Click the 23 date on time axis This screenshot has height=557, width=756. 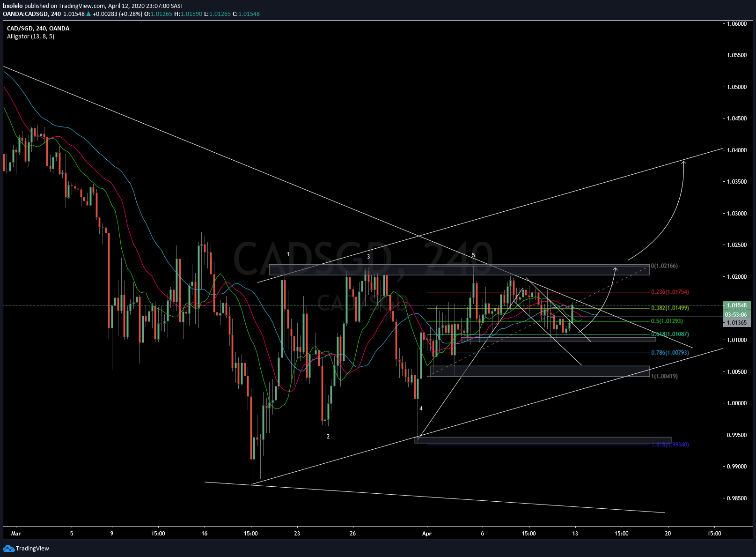pyautogui.click(x=297, y=533)
